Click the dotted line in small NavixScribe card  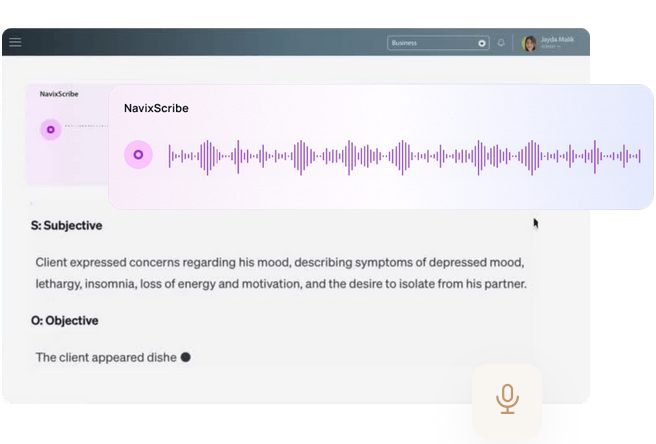[86, 126]
